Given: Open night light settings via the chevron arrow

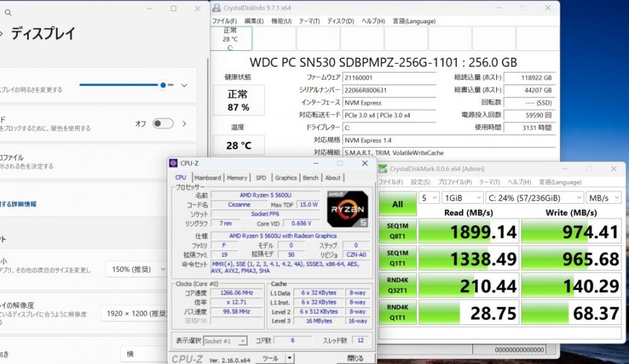Looking at the screenshot, I should tap(184, 123).
